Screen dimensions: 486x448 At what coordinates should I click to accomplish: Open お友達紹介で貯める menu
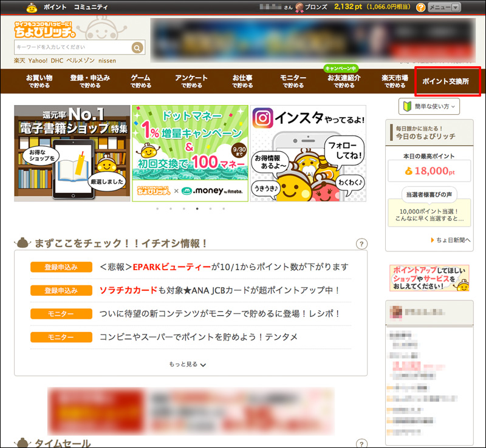pyautogui.click(x=344, y=81)
